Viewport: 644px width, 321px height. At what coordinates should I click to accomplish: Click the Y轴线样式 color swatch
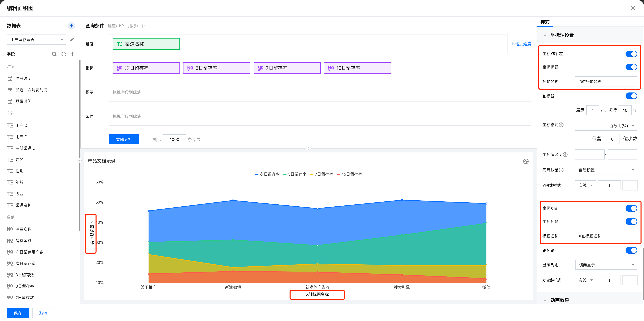[630, 185]
